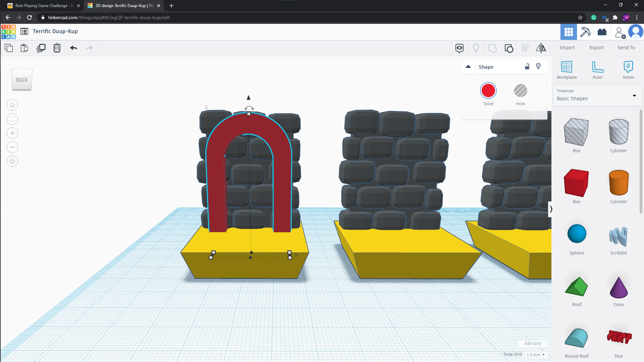Open the Basic Shapes category dropdown

597,95
